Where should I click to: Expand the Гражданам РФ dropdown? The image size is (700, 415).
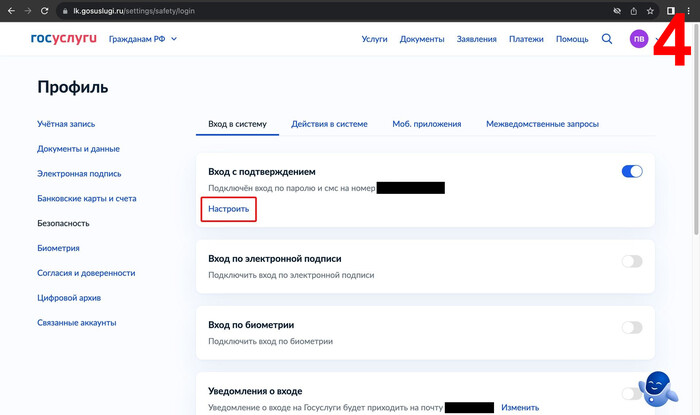[142, 39]
